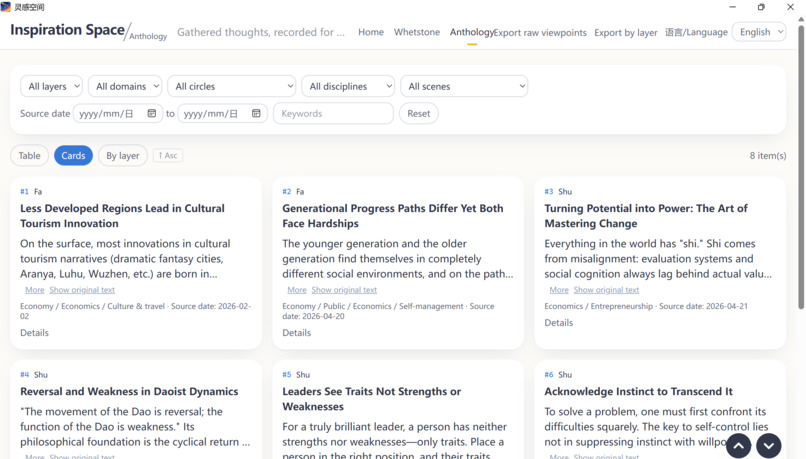
Task: Expand the All scenes dropdown
Action: click(x=464, y=86)
